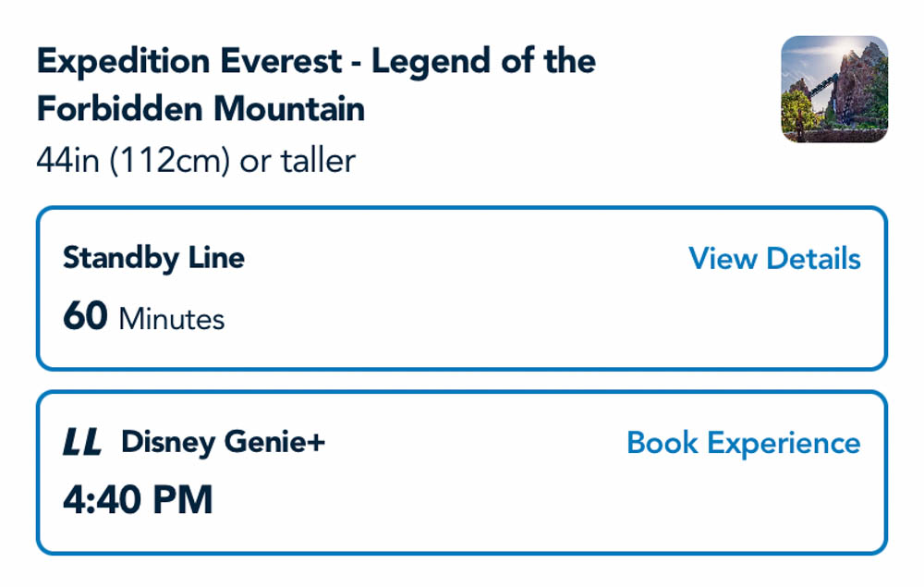Select the Standby Line label
The height and width of the screenshot is (587, 924).
(153, 258)
